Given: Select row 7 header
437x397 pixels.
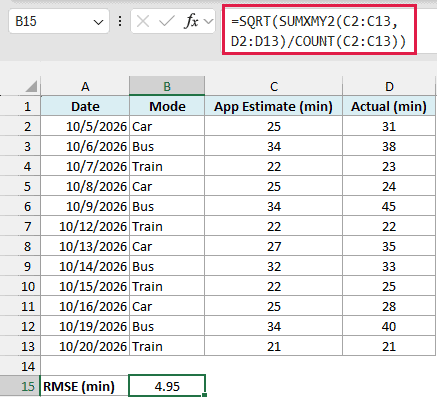Looking at the screenshot, I should point(20,226).
